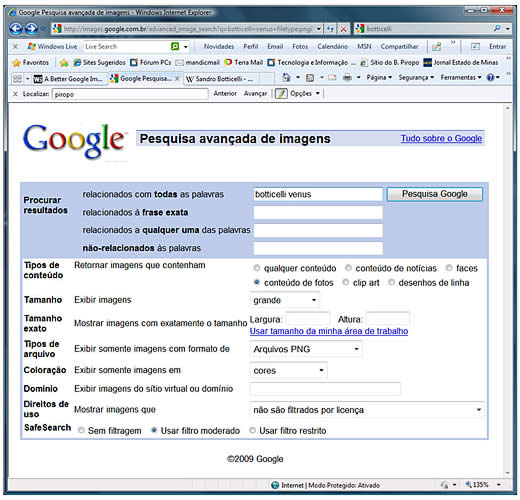Select clip art radio button
The height and width of the screenshot is (500, 520).
pos(346,282)
